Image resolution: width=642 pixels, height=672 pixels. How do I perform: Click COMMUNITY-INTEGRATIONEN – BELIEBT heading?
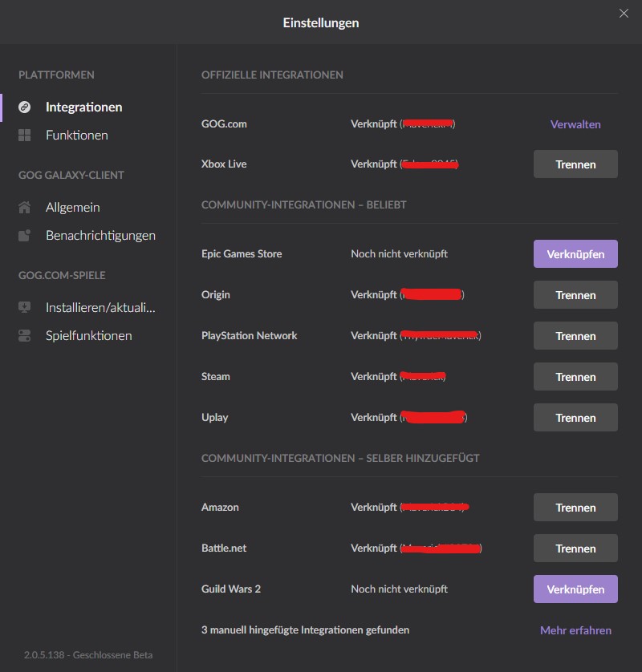point(303,204)
